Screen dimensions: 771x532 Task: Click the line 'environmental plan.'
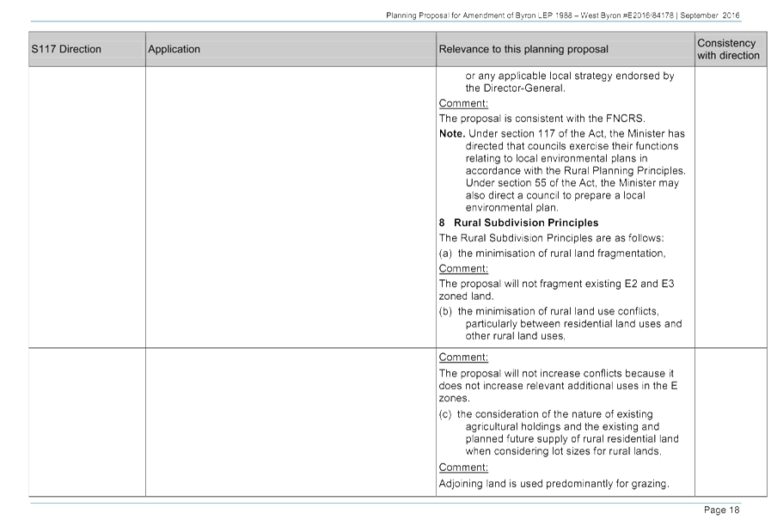512,207
